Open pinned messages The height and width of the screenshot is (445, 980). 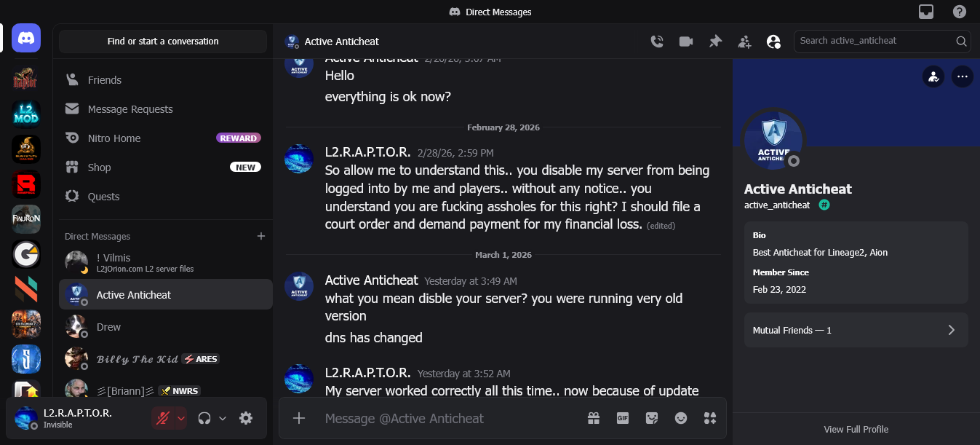click(715, 42)
